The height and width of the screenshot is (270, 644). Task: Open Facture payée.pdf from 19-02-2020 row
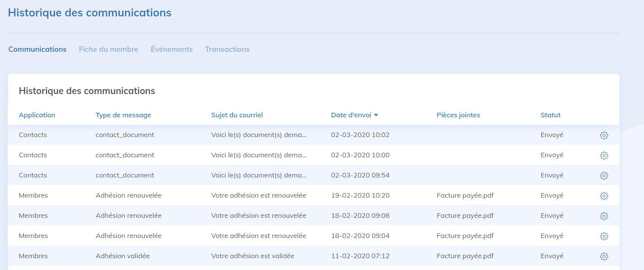pyautogui.click(x=465, y=195)
